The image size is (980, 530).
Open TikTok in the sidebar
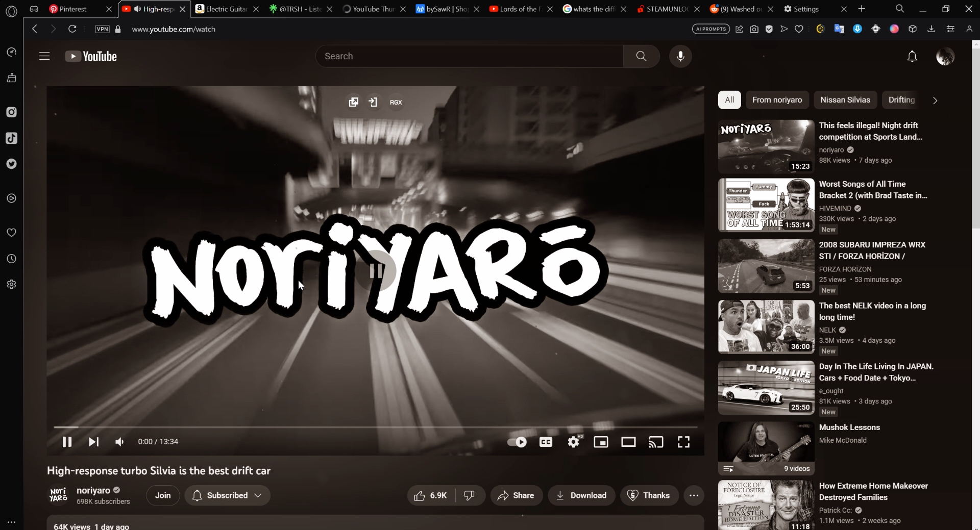coord(11,138)
